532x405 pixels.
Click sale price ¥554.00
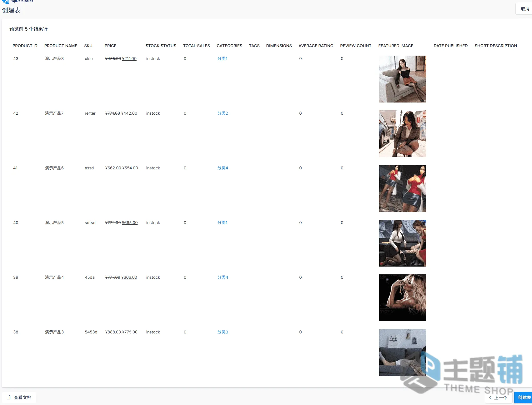click(x=130, y=168)
